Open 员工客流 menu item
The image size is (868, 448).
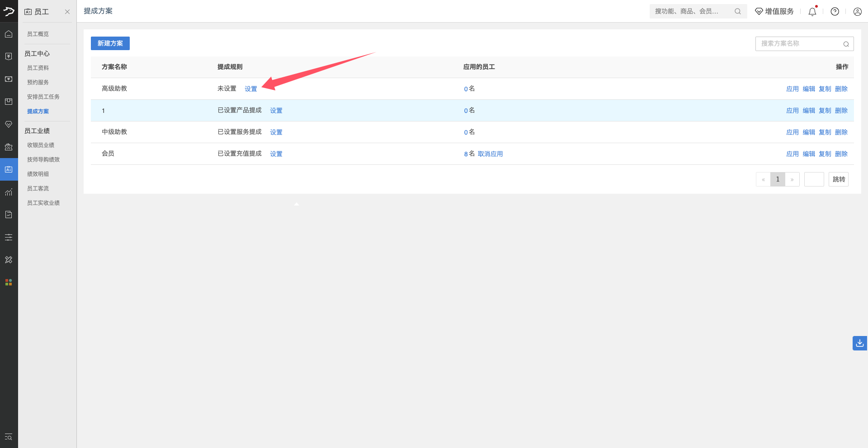pyautogui.click(x=38, y=188)
